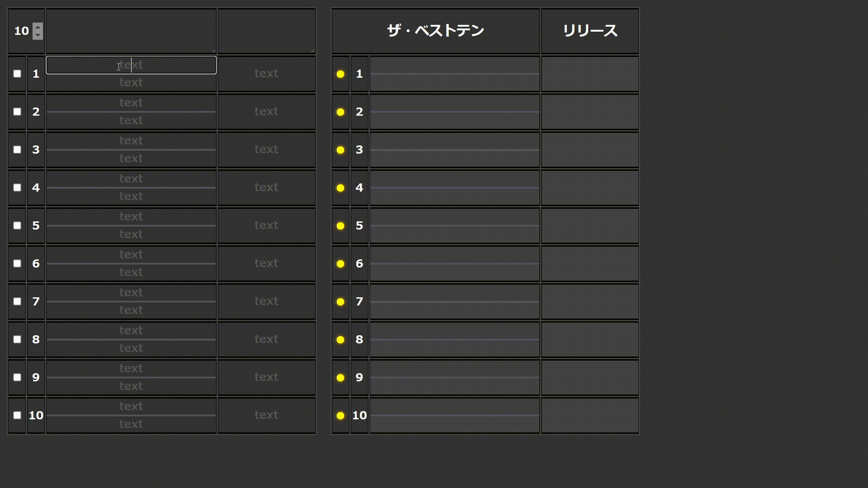Click the narrow textarea right of the wide one
The width and height of the screenshot is (868, 488).
pyautogui.click(x=266, y=29)
